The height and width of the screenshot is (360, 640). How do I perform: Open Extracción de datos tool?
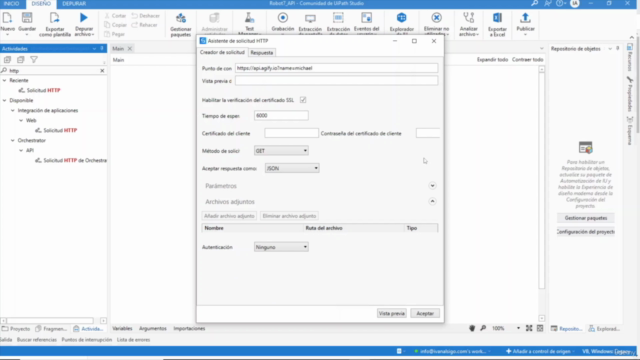point(338,19)
